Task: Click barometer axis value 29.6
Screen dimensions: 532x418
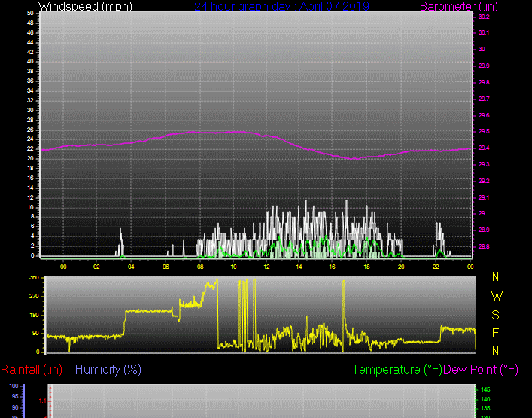Action: pyautogui.click(x=484, y=115)
